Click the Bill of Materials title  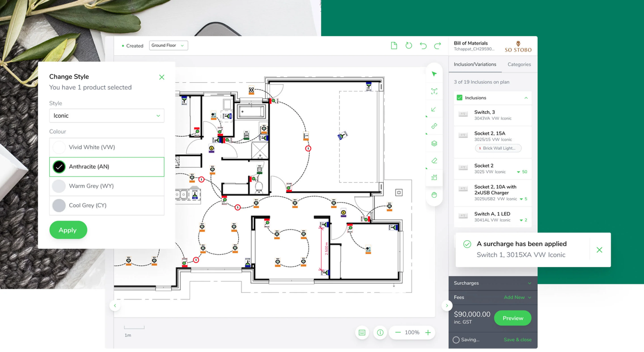point(471,43)
